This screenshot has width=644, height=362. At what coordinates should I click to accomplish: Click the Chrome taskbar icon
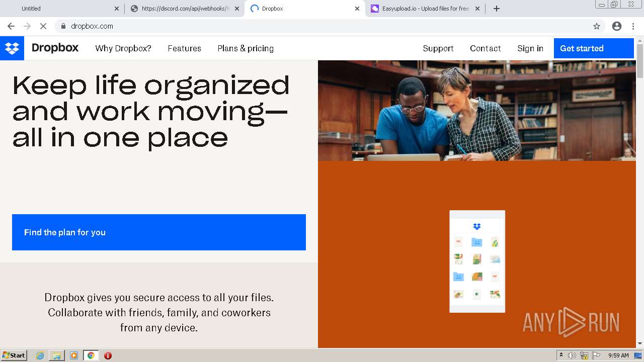coord(91,355)
